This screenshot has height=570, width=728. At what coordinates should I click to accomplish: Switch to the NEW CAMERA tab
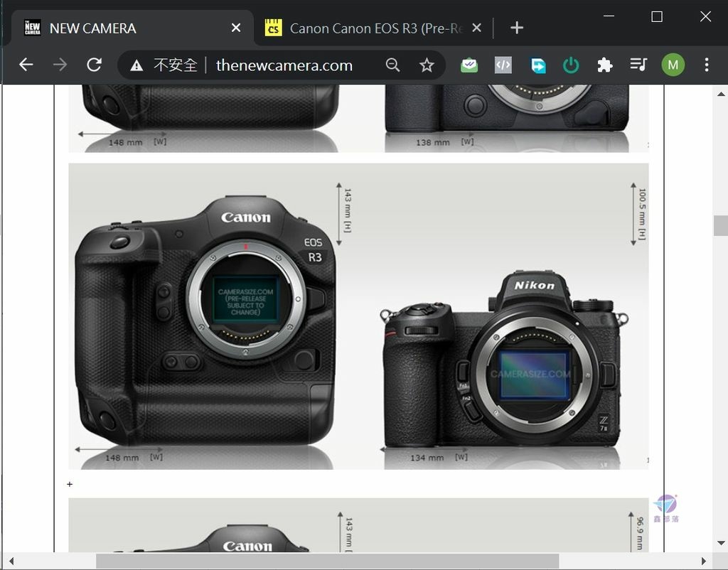click(x=132, y=28)
